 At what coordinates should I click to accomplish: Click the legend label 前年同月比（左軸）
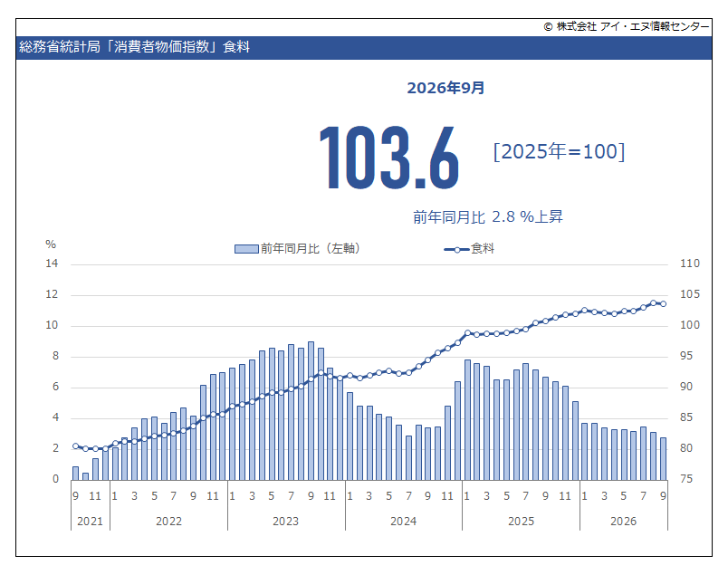click(x=311, y=248)
